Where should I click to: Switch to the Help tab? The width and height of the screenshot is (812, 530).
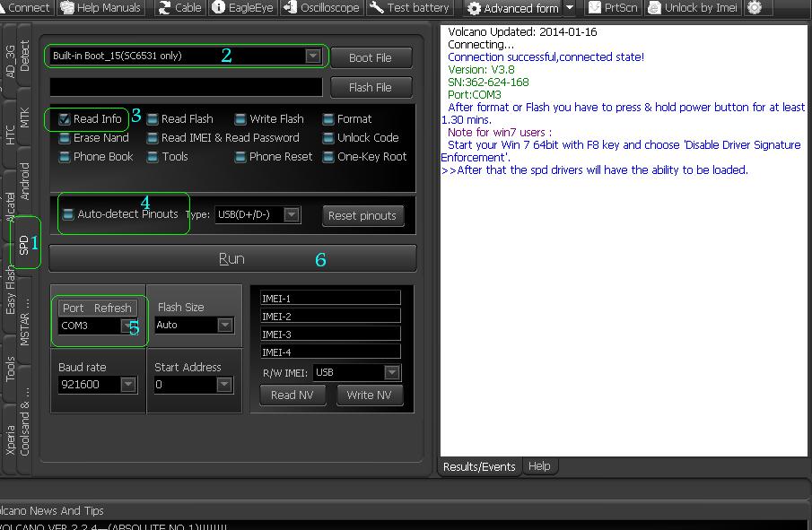coord(539,465)
